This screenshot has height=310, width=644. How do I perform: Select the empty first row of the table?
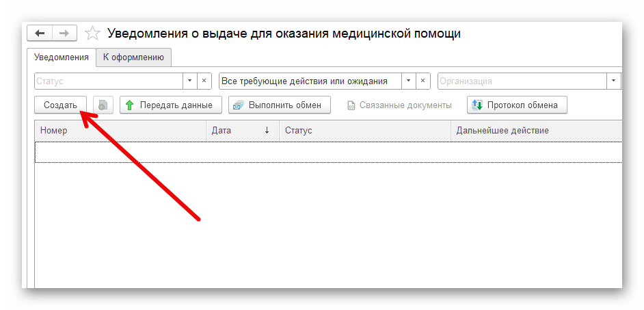click(x=328, y=152)
